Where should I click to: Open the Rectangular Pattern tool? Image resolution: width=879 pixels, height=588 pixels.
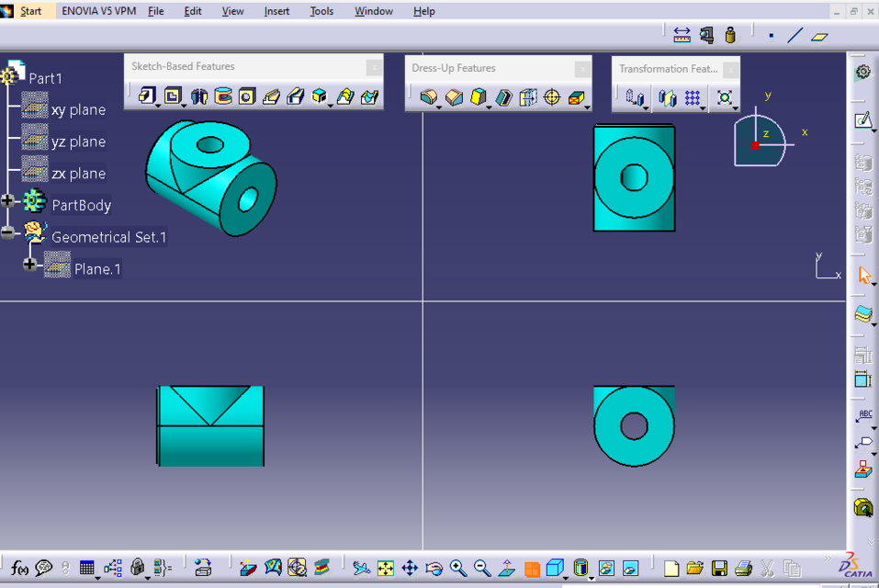692,97
